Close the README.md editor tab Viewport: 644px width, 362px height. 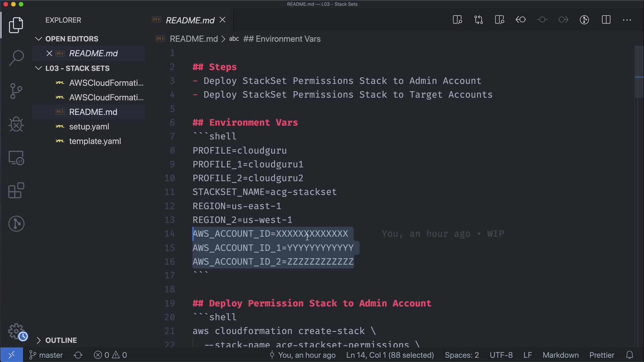coord(222,20)
